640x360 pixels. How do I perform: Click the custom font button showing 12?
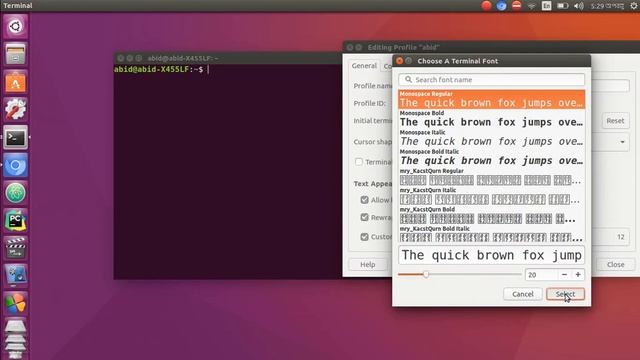611,237
